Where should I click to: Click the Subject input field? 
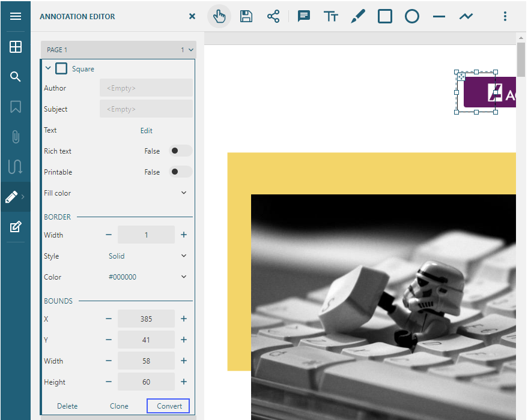(x=146, y=109)
